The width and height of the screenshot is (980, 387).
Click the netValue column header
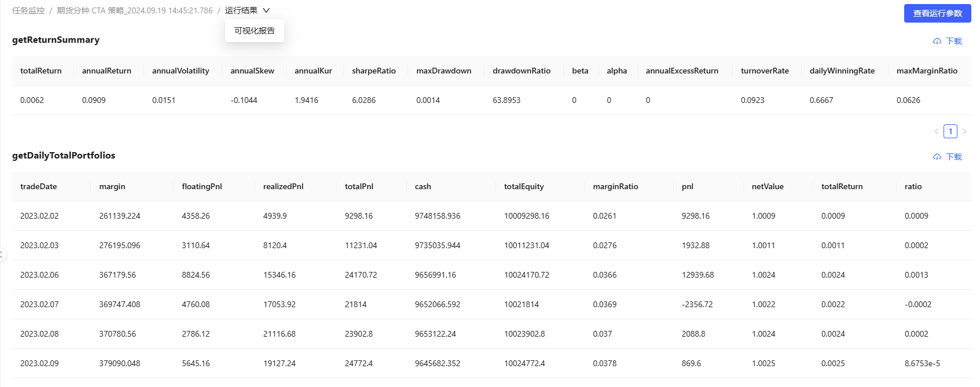tap(768, 186)
